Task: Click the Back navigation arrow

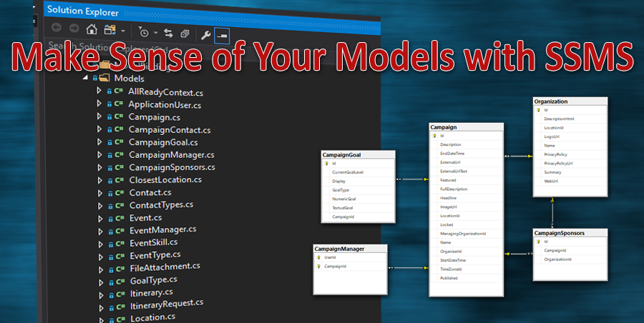Action: click(56, 31)
